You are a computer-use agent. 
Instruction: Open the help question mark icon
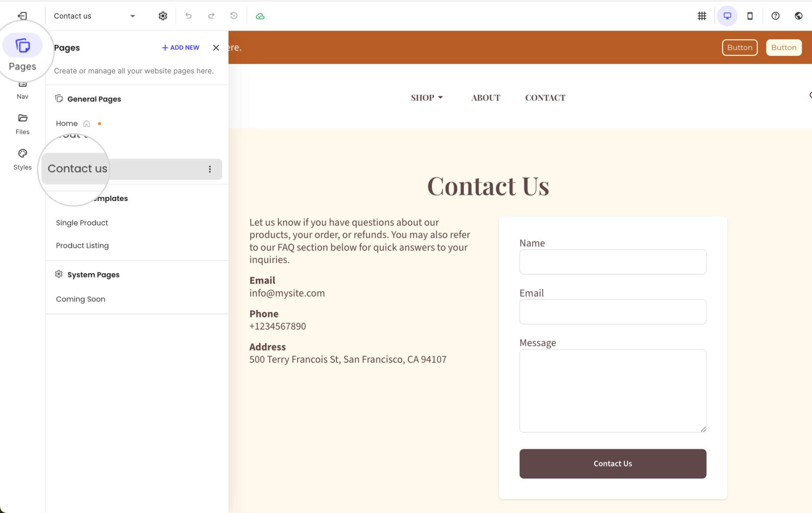click(775, 16)
